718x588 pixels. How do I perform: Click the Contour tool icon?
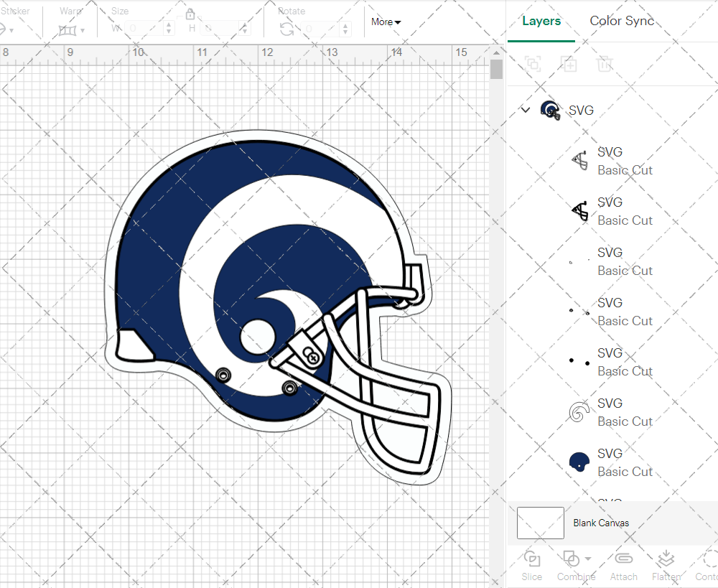[x=710, y=559]
